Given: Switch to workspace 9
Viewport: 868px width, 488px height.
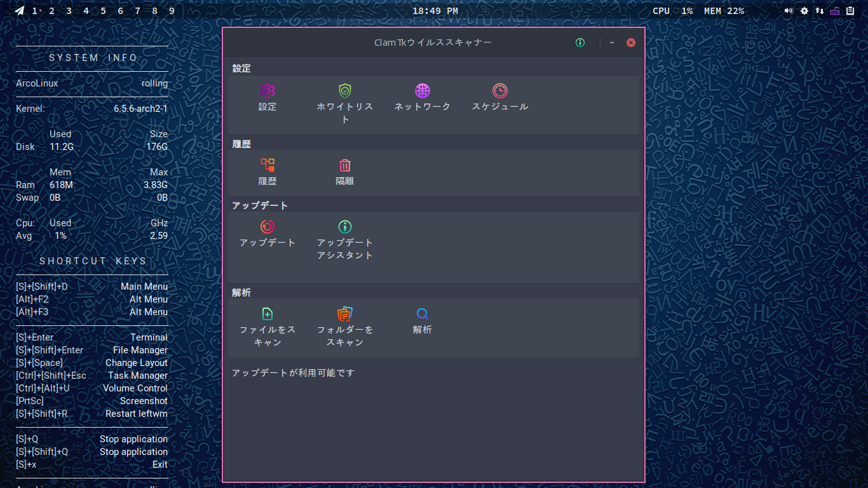Looking at the screenshot, I should click(x=172, y=11).
